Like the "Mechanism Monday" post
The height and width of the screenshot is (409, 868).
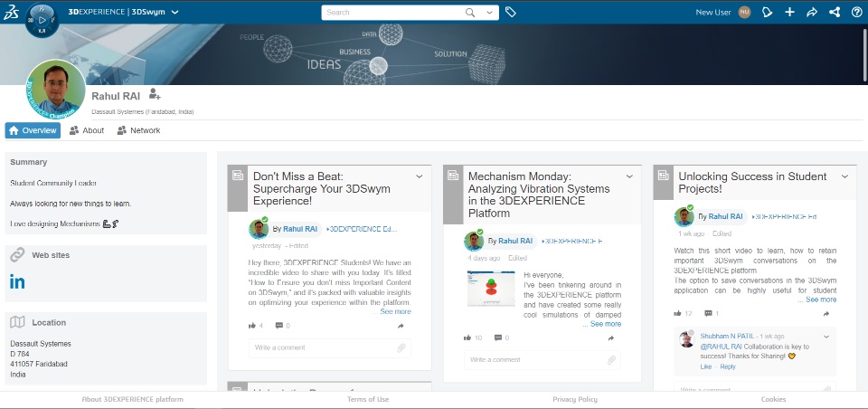coord(467,338)
